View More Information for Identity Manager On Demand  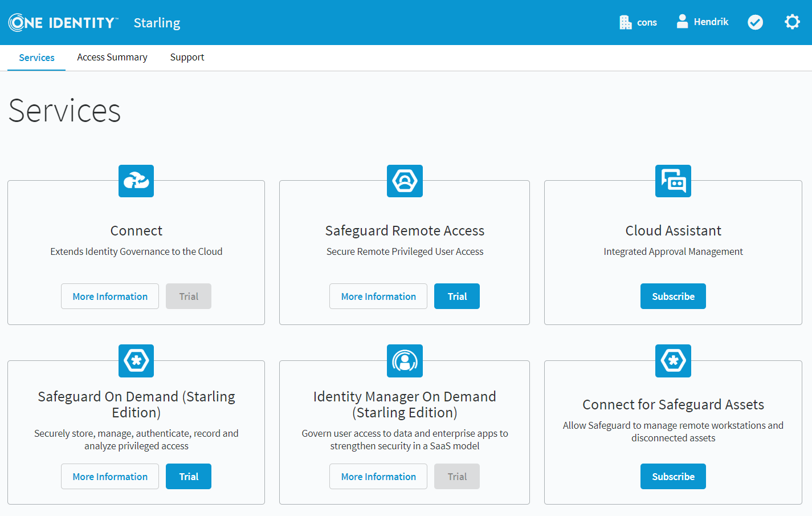pos(378,477)
